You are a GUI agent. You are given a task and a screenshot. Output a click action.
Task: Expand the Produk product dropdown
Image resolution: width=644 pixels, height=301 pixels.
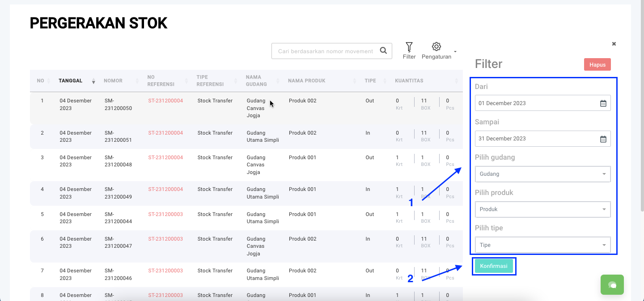(542, 209)
